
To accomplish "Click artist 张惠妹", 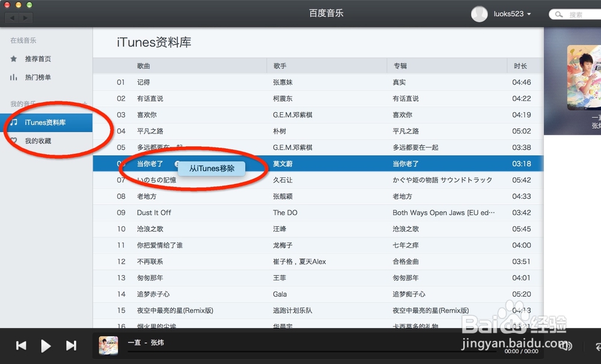I will [x=283, y=82].
